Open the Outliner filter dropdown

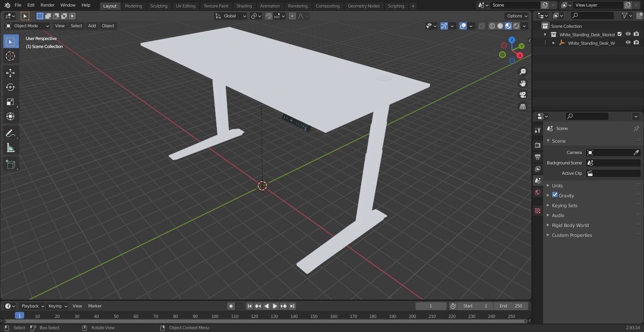point(627,16)
